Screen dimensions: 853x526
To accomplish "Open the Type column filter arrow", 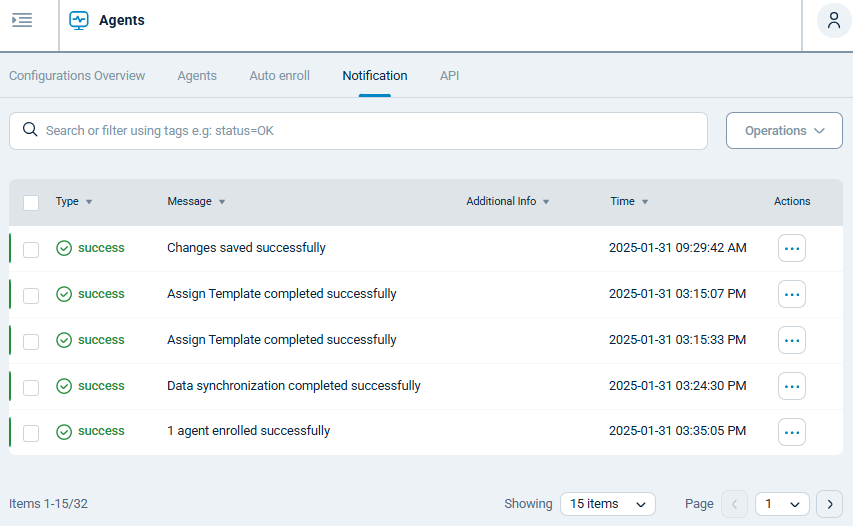I will [89, 202].
